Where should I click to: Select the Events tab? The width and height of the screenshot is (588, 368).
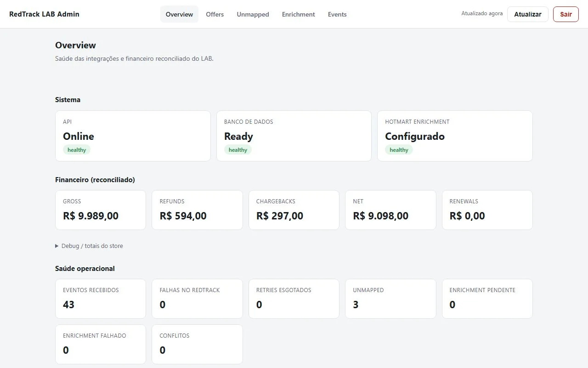coord(337,14)
